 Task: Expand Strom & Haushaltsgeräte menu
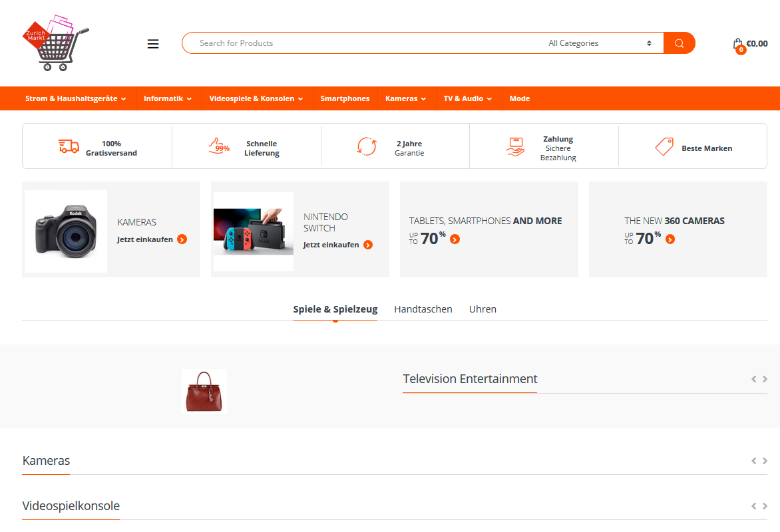click(x=76, y=98)
